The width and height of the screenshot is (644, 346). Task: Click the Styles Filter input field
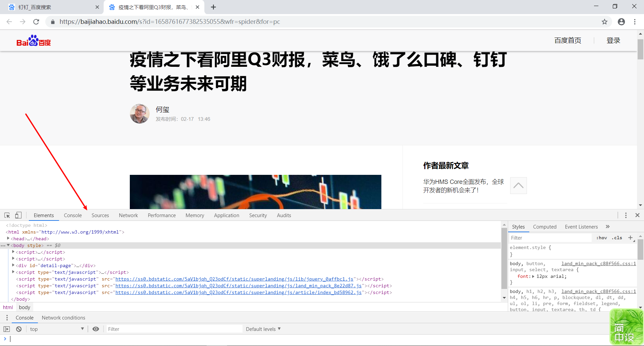click(x=550, y=238)
